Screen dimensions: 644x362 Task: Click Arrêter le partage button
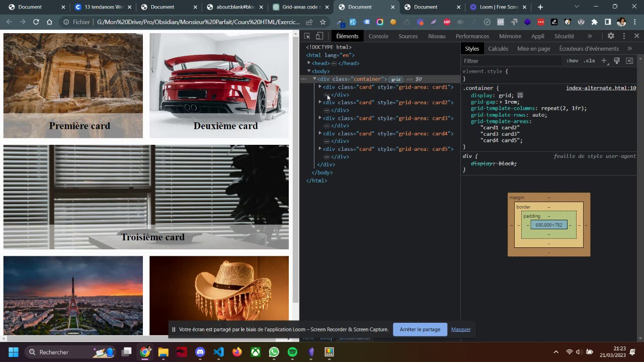(x=420, y=329)
